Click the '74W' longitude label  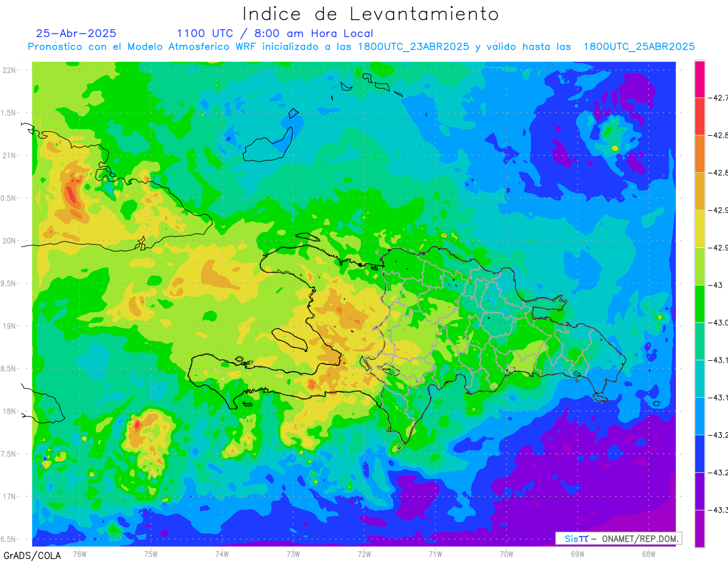pos(222,554)
